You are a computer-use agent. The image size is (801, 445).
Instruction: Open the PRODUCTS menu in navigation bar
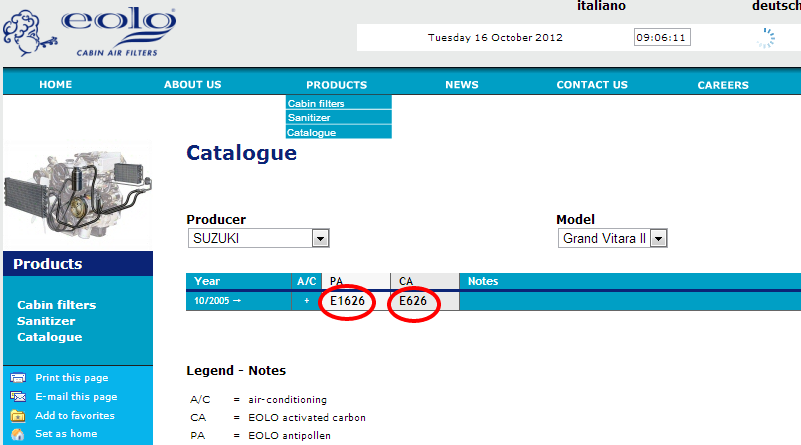(x=336, y=85)
